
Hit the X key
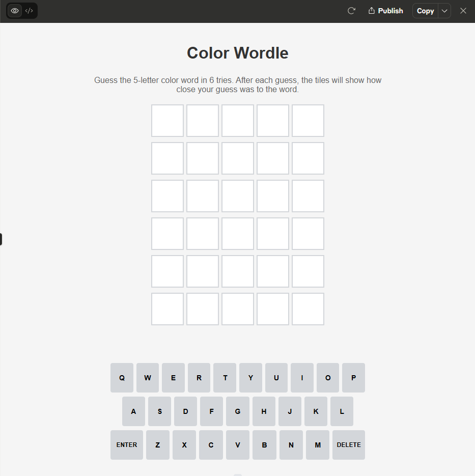pyautogui.click(x=184, y=445)
